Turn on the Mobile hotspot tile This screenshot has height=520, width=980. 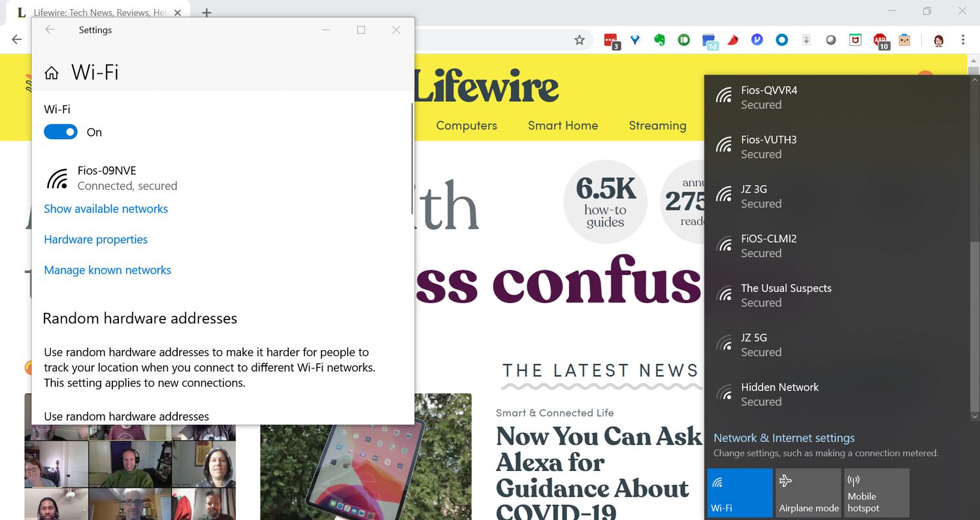pyautogui.click(x=876, y=493)
